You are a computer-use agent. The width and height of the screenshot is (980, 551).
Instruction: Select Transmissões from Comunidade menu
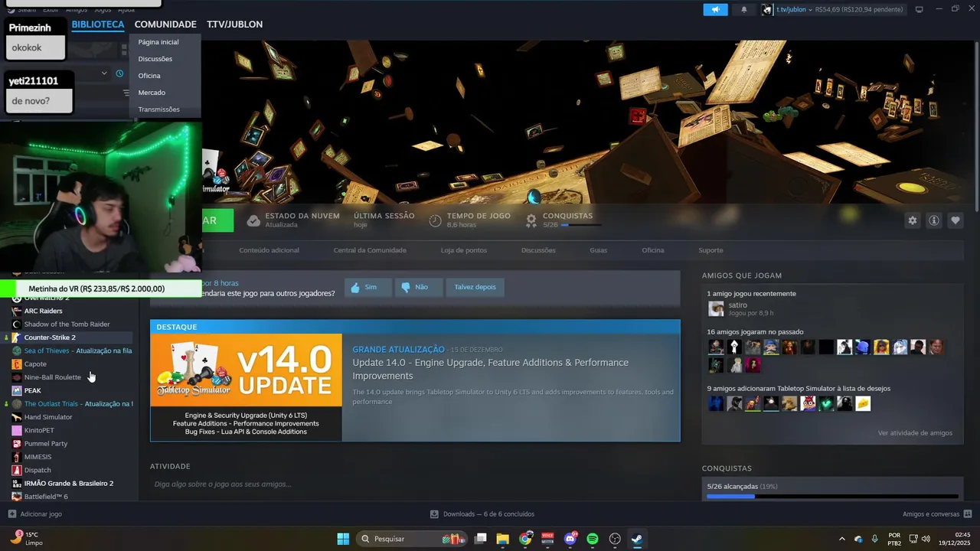click(158, 109)
